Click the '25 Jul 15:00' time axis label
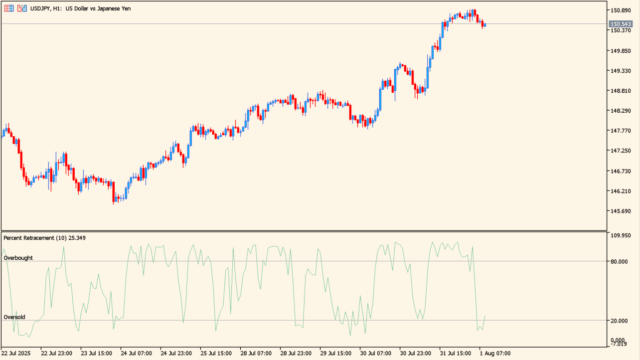Screen dimensions: 640x360 point(216,353)
